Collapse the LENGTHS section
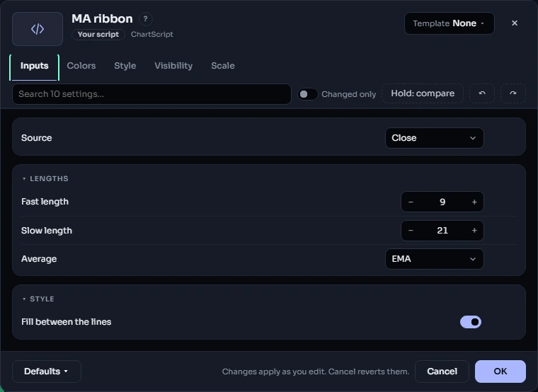 45,179
